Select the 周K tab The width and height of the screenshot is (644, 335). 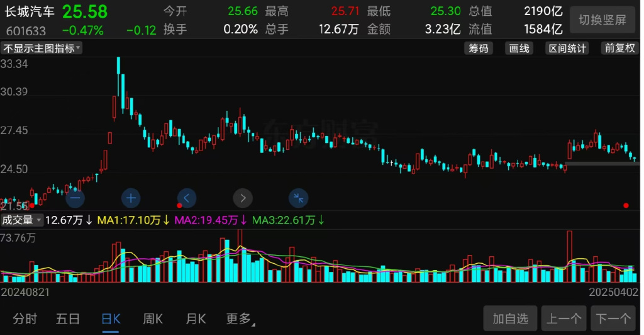click(x=152, y=319)
